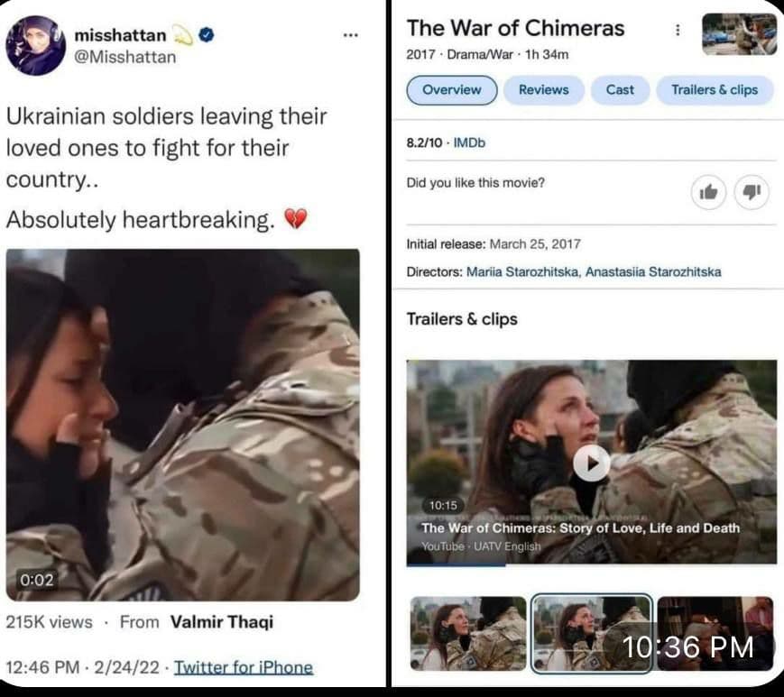Viewport: 784px width, 697px height.
Task: Click the misshattan profile avatar
Action: click(x=35, y=45)
